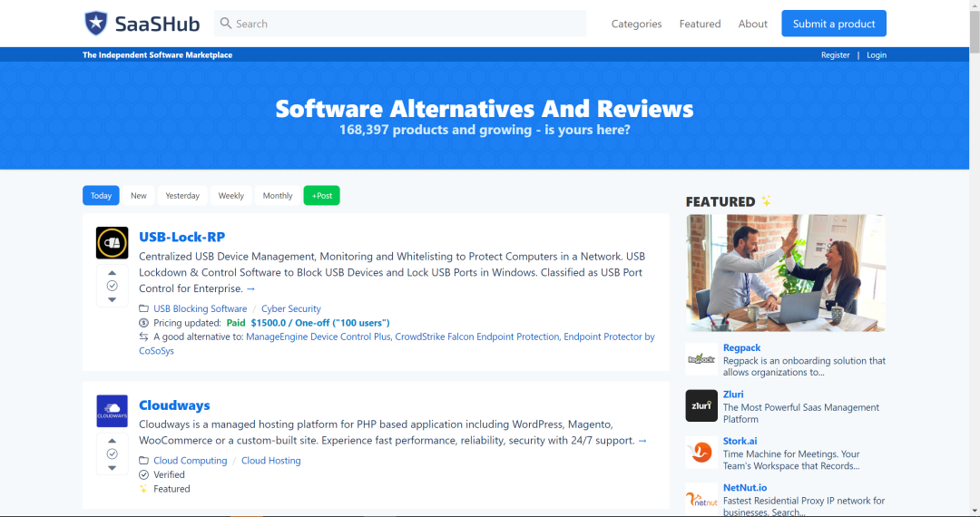Viewport: 980px width, 517px height.
Task: Click the NetNut logo icon
Action: click(701, 499)
